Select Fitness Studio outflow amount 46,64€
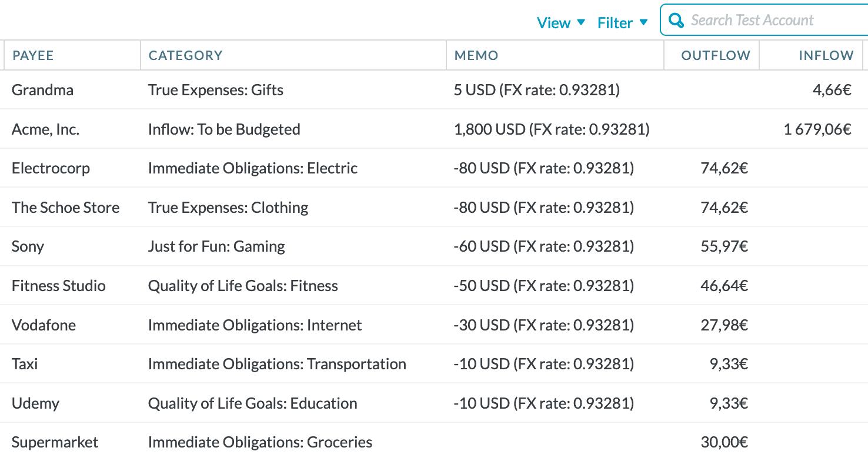 click(724, 286)
